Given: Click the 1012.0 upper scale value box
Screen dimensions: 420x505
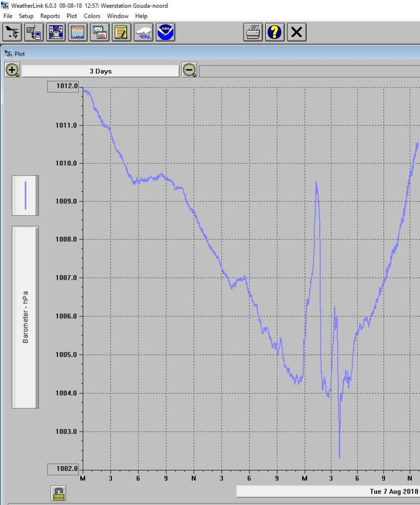Looking at the screenshot, I should point(63,86).
